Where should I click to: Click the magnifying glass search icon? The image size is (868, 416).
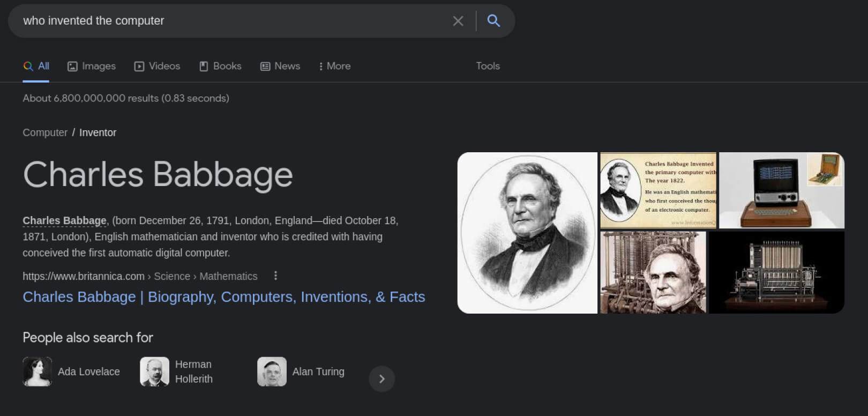(x=493, y=21)
